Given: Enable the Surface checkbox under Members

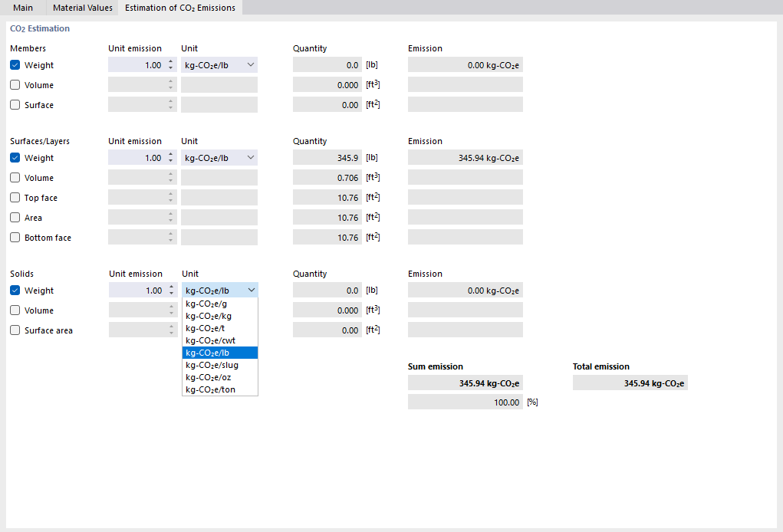Looking at the screenshot, I should click(x=15, y=105).
